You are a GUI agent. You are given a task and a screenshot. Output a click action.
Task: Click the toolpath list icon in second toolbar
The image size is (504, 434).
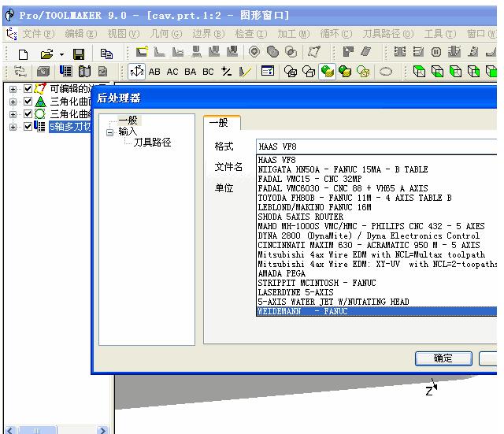pos(66,71)
